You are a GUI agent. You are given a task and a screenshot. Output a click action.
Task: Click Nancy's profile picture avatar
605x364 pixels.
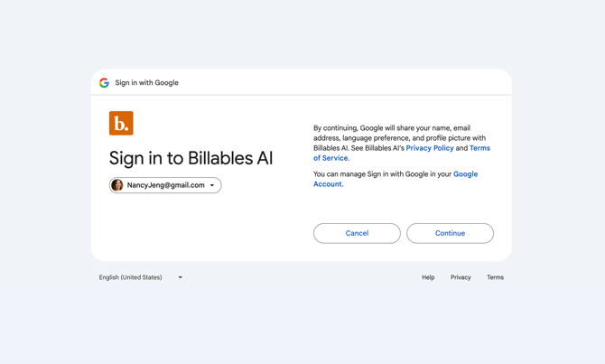coord(117,185)
